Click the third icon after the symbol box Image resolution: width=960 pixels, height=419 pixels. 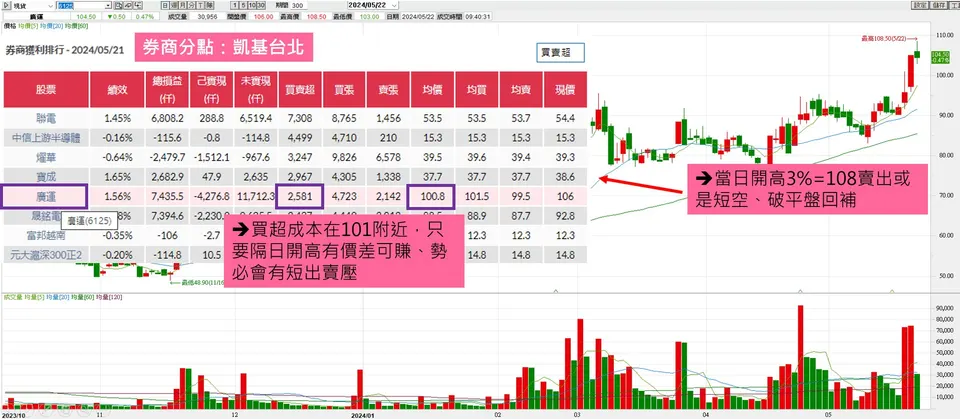138,6
